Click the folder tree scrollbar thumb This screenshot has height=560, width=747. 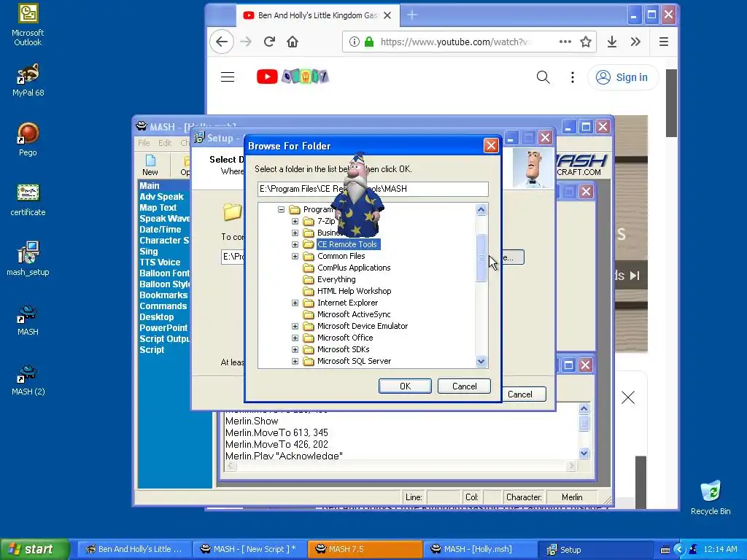pyautogui.click(x=481, y=257)
